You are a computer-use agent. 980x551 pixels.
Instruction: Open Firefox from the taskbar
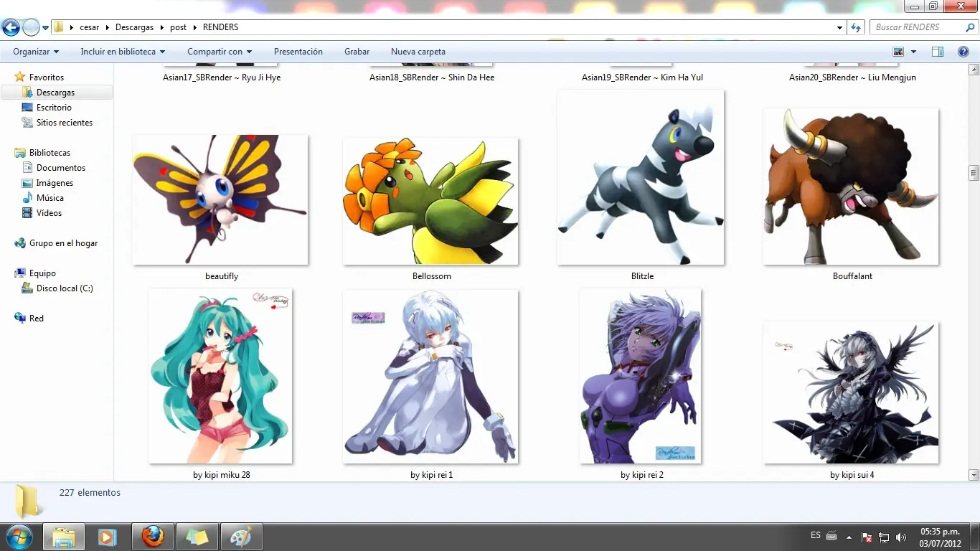[152, 537]
